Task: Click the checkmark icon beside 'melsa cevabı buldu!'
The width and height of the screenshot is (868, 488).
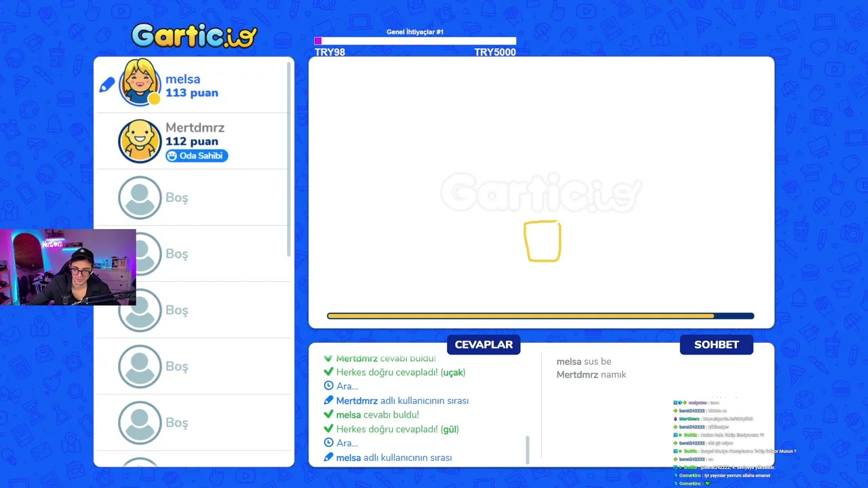Action: 329,414
